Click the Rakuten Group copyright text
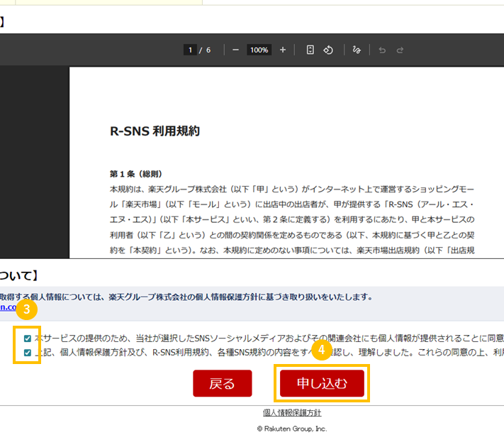 coord(291,429)
